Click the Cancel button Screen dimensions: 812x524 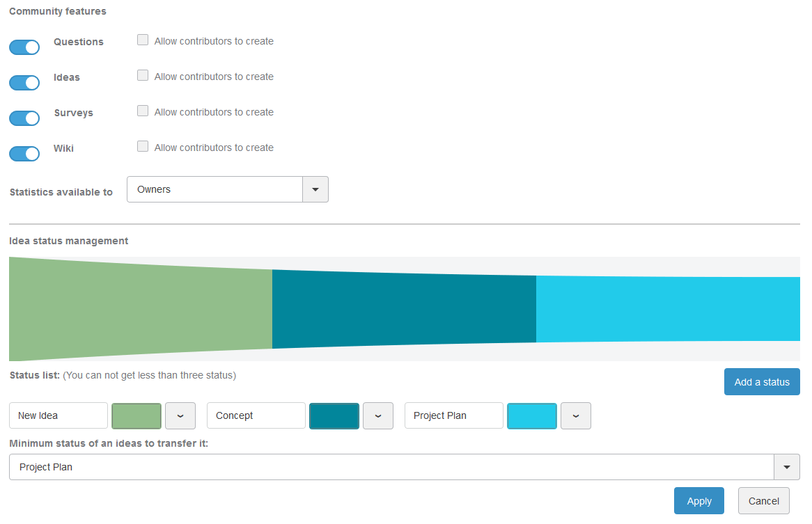(x=763, y=501)
